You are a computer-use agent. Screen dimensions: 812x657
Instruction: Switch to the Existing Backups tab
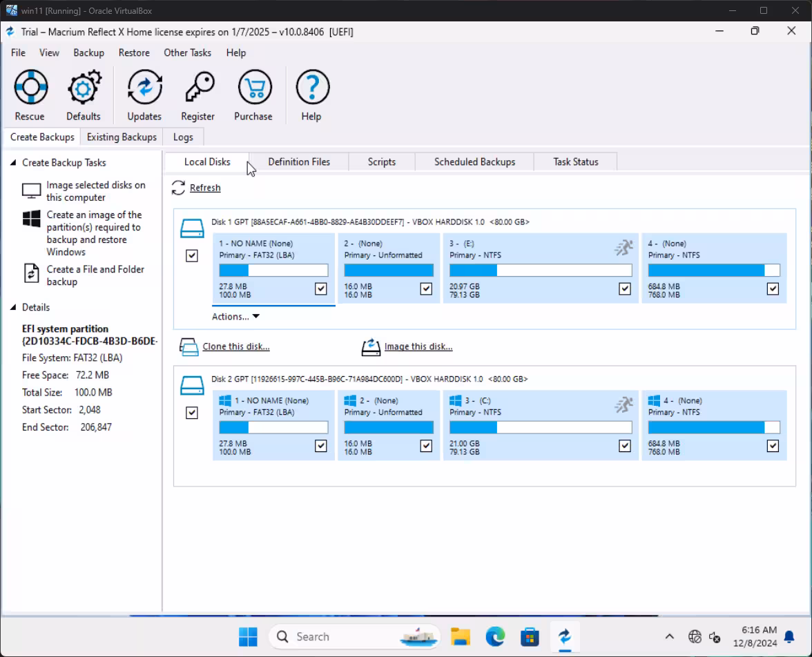(122, 137)
